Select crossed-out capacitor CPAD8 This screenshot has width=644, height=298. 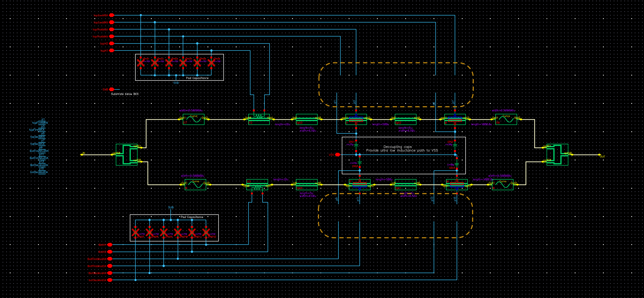[x=149, y=232]
